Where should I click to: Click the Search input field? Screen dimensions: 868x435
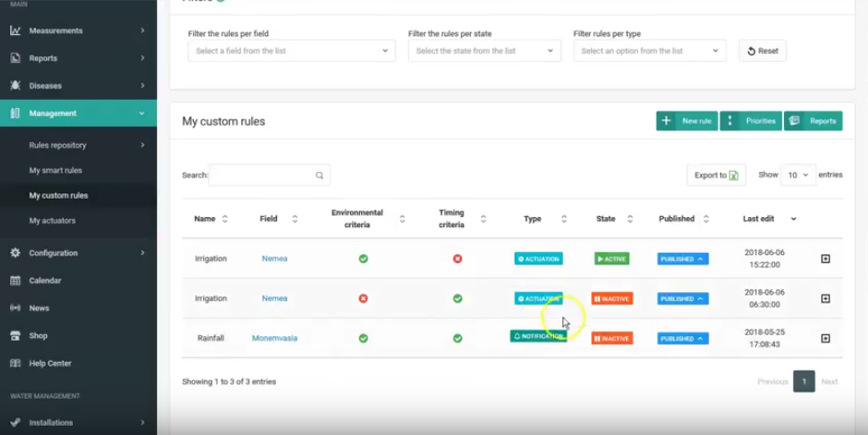pos(268,175)
